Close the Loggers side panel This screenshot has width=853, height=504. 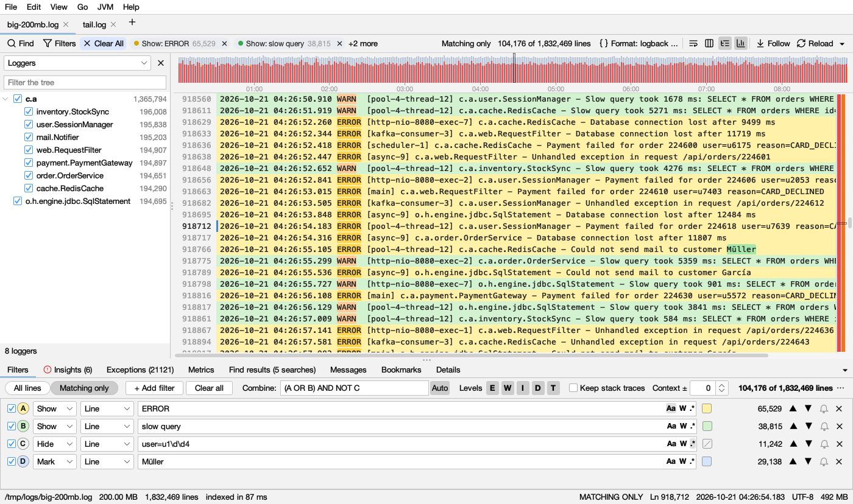pyautogui.click(x=161, y=63)
